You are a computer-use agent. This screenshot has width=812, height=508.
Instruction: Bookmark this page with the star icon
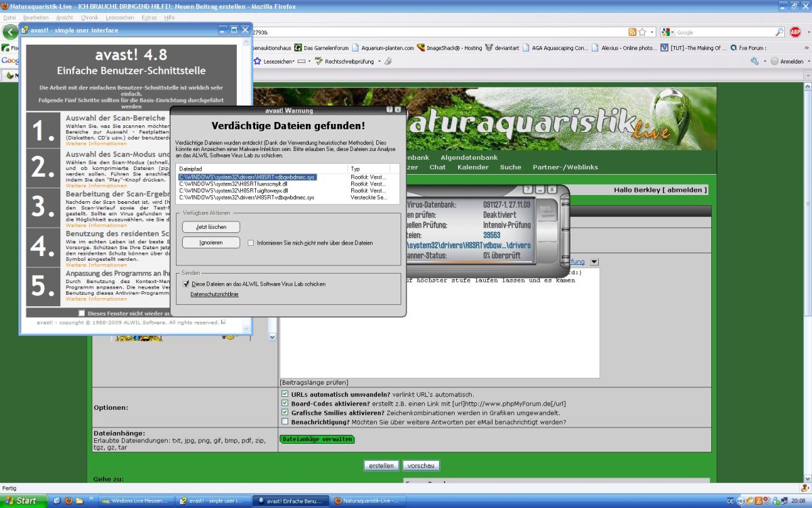641,32
